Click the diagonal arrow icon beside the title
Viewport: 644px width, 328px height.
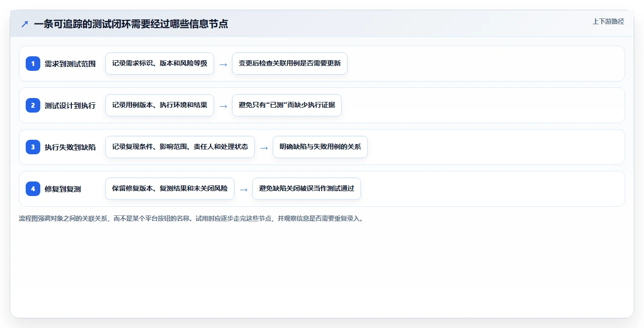tap(25, 24)
